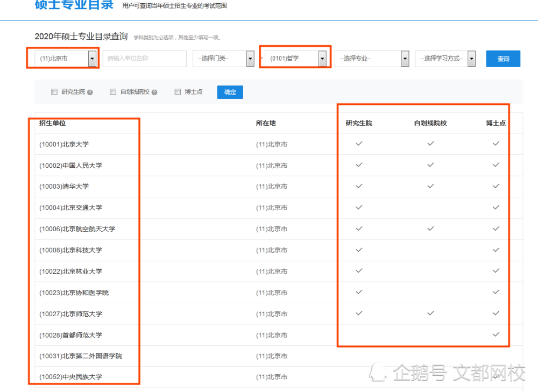538x392 pixels.
Task: Click 首都师范大学's 博士点 checkmark
Action: (496, 334)
